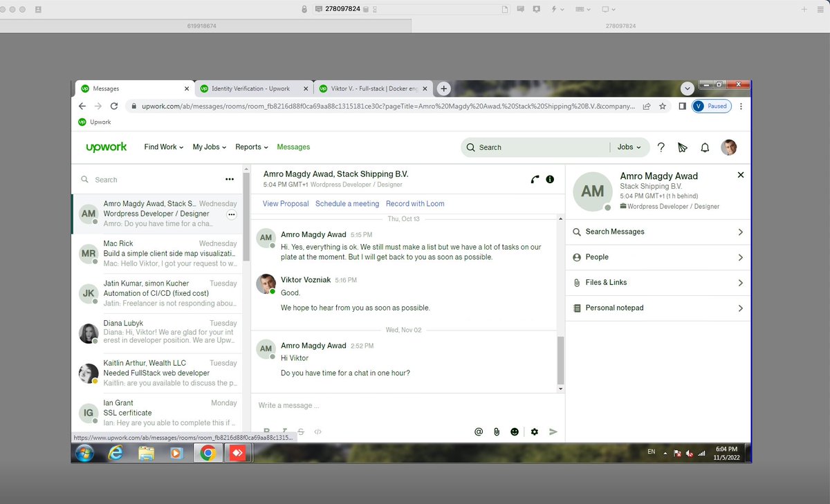Click View Proposal link
Screen dimensions: 830x504
pos(286,204)
